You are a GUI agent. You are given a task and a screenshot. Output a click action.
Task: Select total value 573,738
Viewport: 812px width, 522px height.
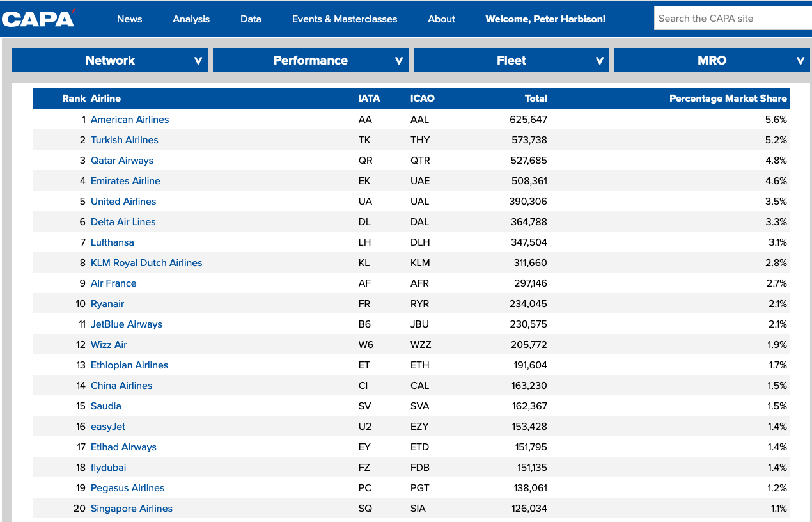pos(529,140)
